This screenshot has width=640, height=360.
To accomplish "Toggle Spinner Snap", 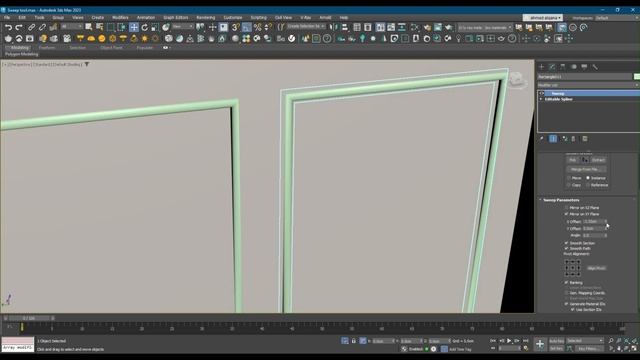I will [268, 27].
